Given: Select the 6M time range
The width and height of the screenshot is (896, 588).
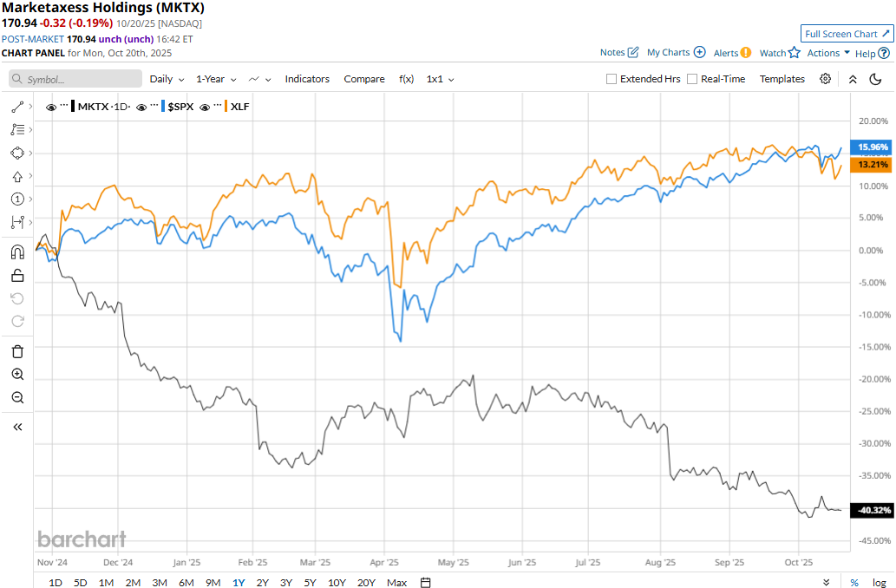Looking at the screenshot, I should click(186, 582).
